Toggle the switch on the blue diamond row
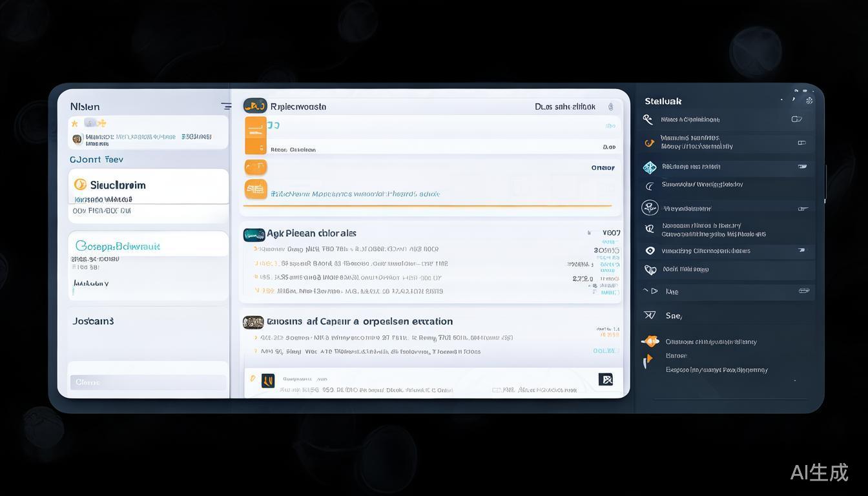This screenshot has height=496, width=868. [802, 167]
